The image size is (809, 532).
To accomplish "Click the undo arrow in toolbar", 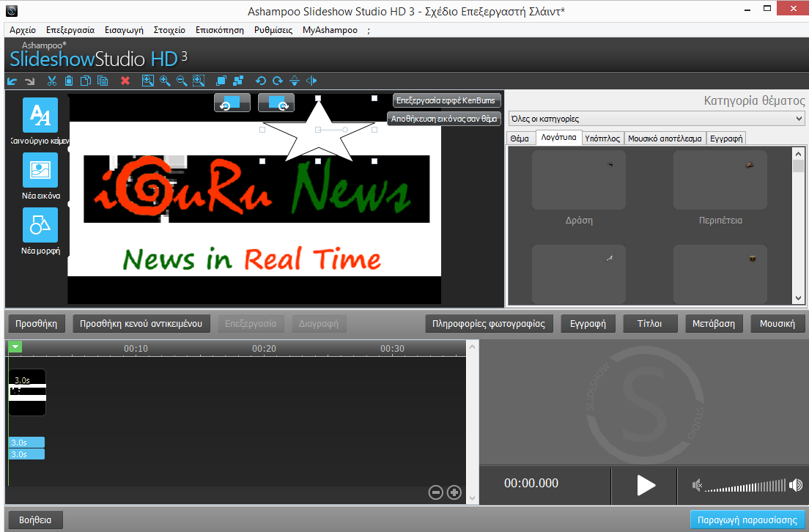I will point(12,81).
